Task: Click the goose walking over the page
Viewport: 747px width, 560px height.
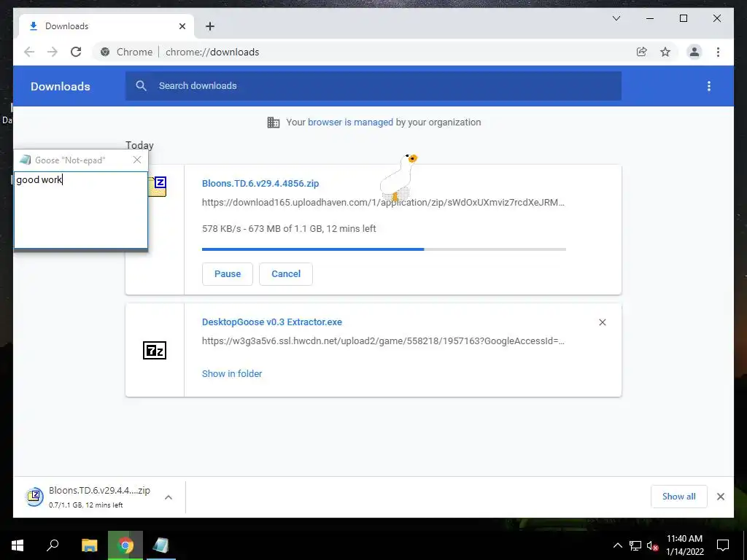Action: coord(399,177)
